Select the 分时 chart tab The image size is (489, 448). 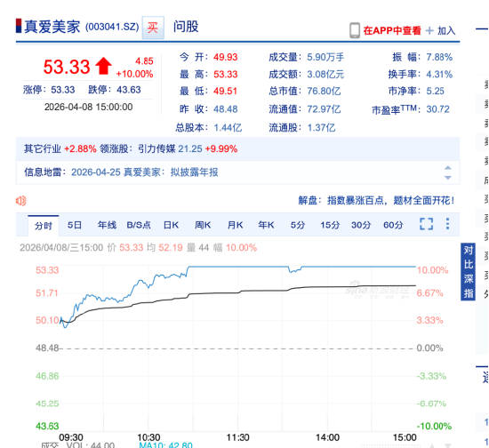pos(44,226)
